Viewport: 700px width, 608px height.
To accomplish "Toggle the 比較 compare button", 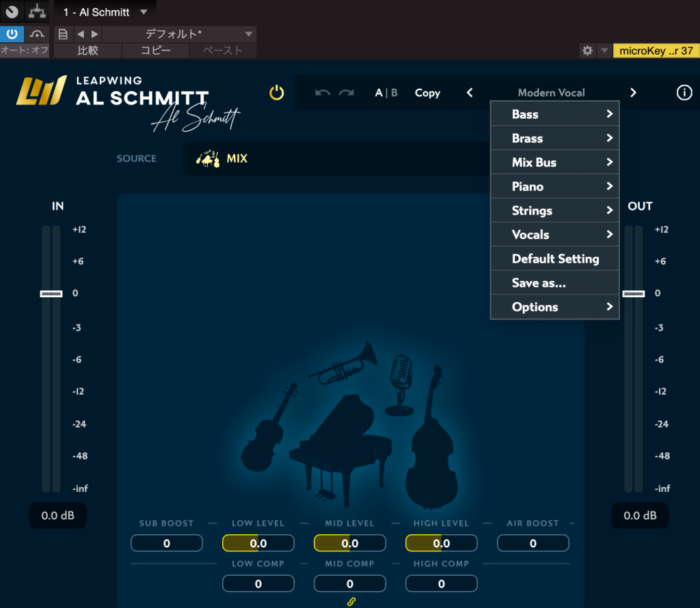I will pyautogui.click(x=87, y=51).
